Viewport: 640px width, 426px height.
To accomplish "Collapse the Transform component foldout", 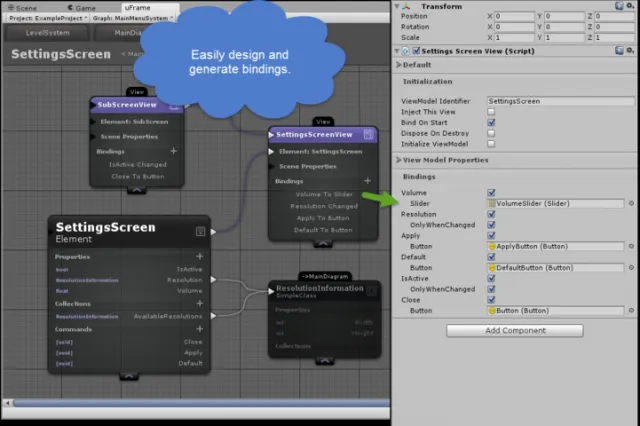I will (x=397, y=6).
